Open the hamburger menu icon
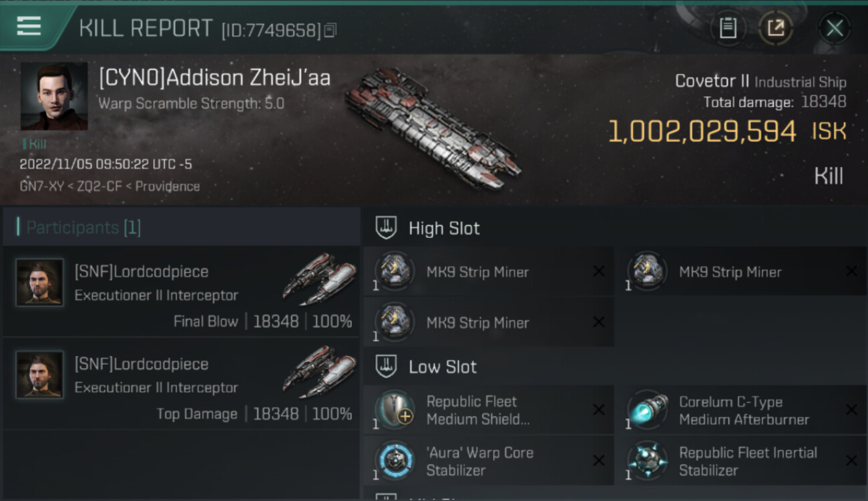 pos(29,26)
